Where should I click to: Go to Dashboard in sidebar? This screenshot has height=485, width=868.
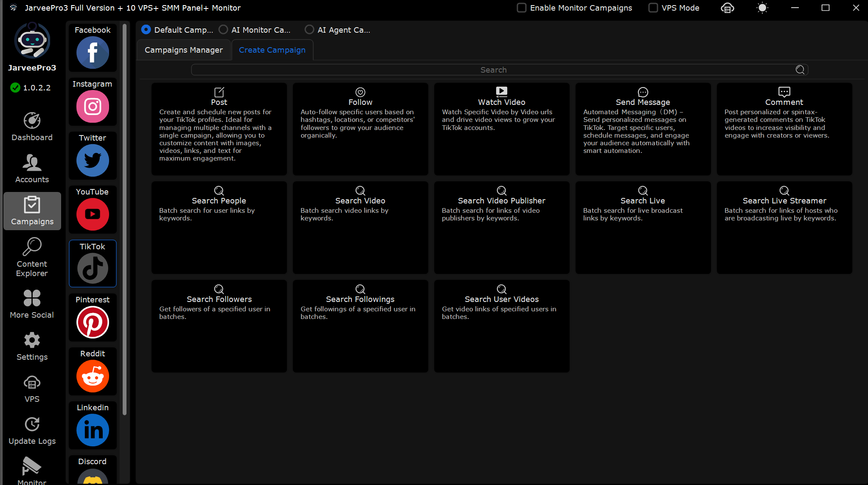point(32,127)
